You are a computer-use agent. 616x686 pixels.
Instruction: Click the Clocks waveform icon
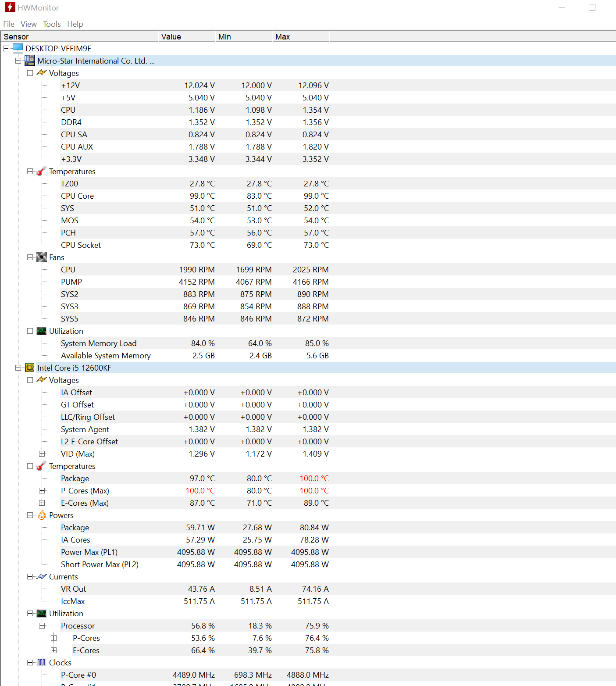click(x=42, y=662)
